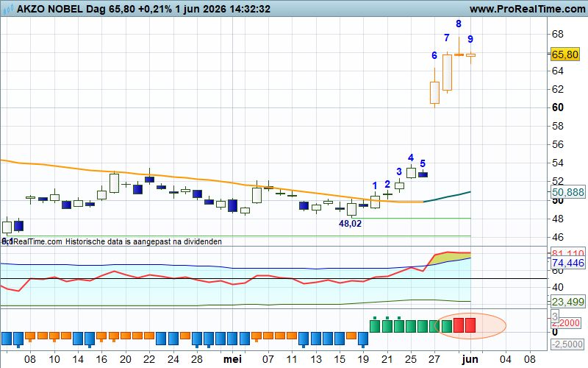Click the 62 price axis label
Screen dimensions: 588x368
(558, 89)
